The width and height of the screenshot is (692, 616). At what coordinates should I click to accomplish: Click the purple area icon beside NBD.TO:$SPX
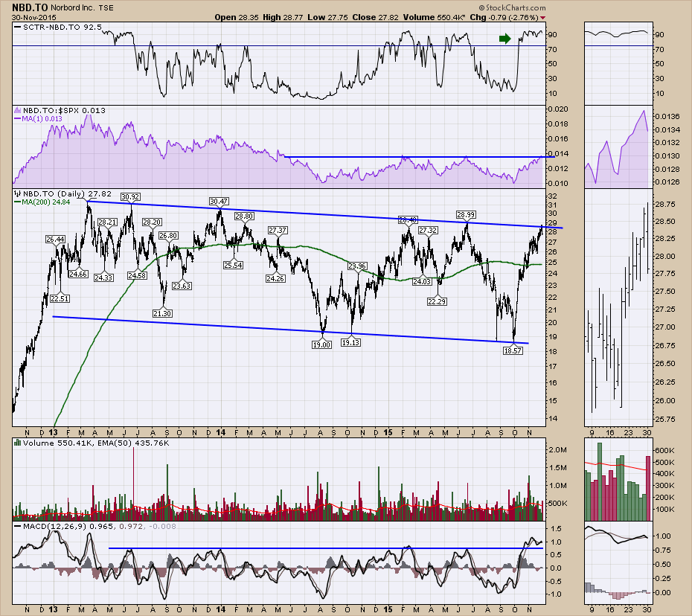pyautogui.click(x=18, y=110)
